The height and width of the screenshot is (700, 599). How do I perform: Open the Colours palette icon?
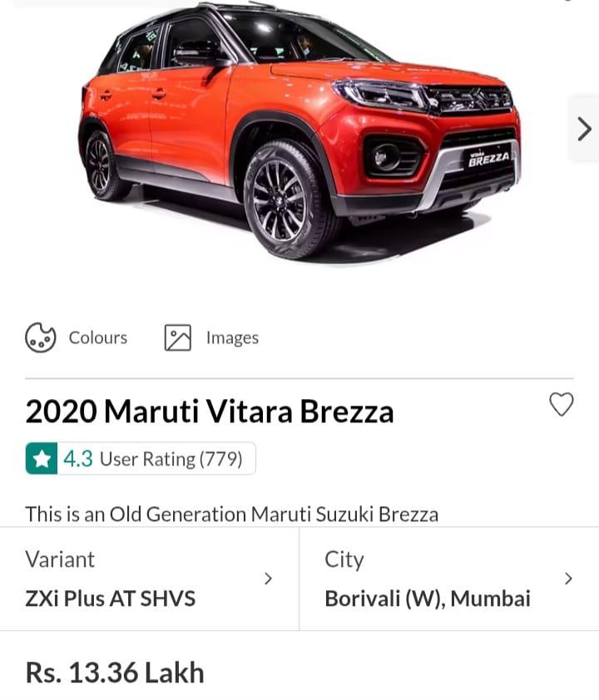(41, 338)
